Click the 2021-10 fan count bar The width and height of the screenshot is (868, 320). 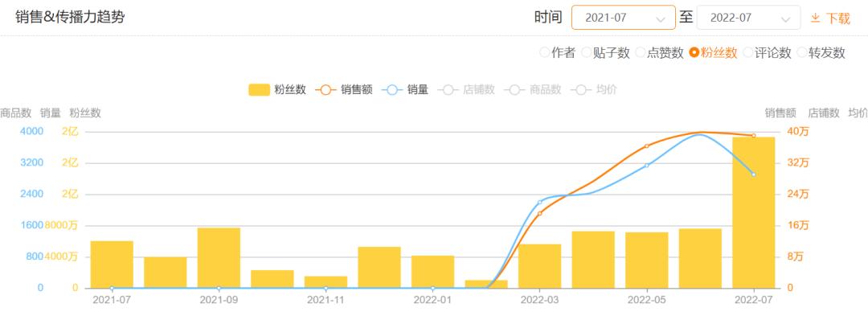(272, 279)
